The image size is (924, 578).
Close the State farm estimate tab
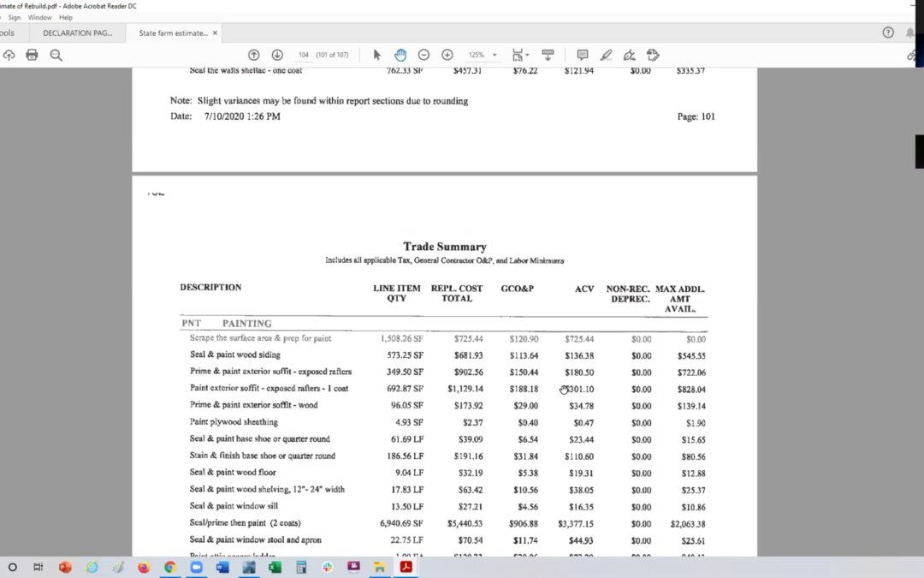215,33
